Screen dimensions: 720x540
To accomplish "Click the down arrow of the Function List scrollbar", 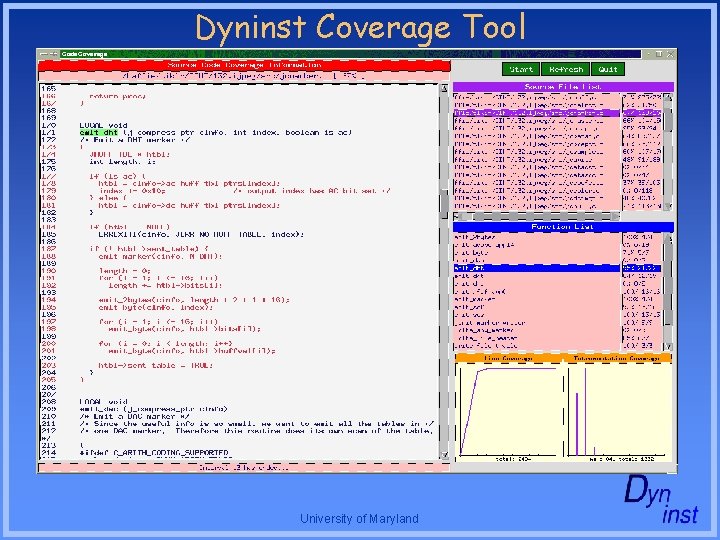I will 668,347.
